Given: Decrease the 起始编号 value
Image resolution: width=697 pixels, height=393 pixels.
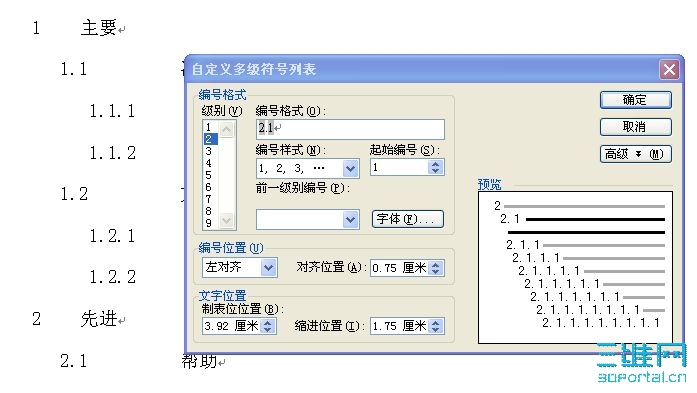Looking at the screenshot, I should 436,172.
